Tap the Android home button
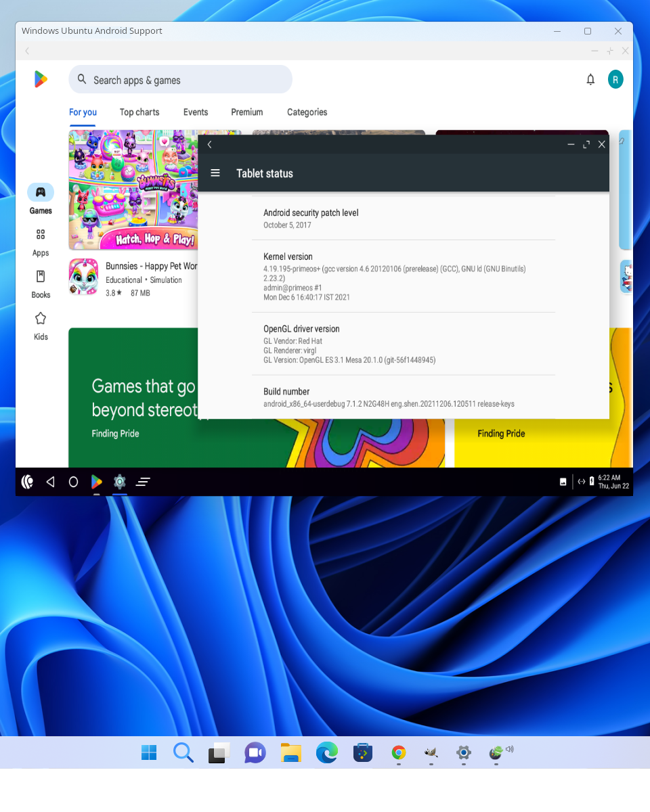This screenshot has width=650, height=812. coord(73,482)
